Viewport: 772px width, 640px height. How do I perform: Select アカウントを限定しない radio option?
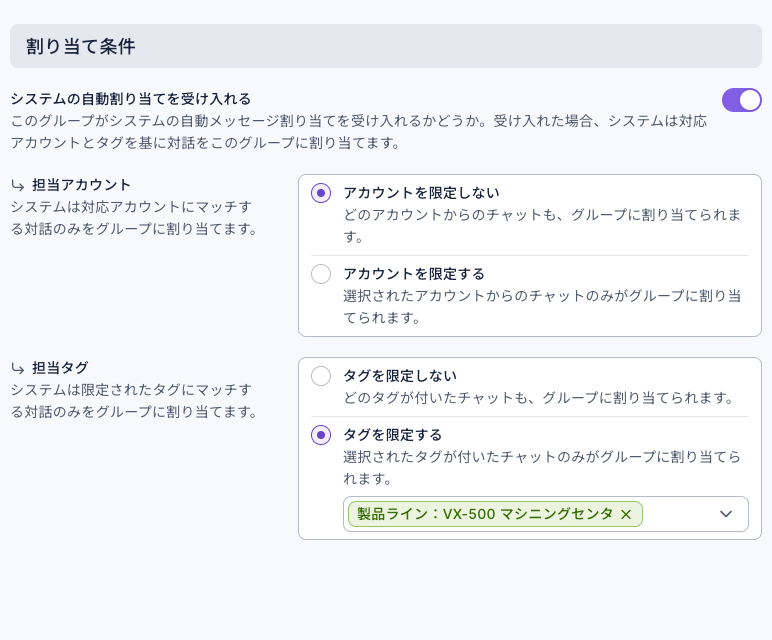point(321,193)
